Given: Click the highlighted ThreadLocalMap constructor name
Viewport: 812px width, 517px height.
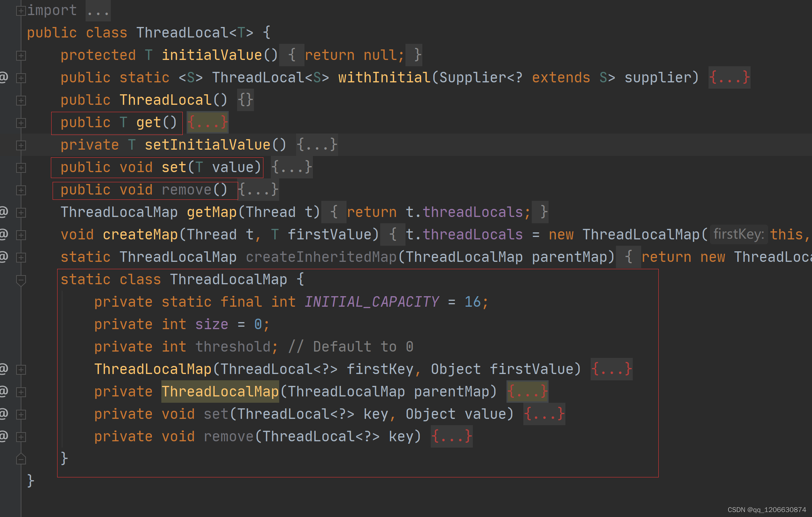Looking at the screenshot, I should (x=220, y=392).
